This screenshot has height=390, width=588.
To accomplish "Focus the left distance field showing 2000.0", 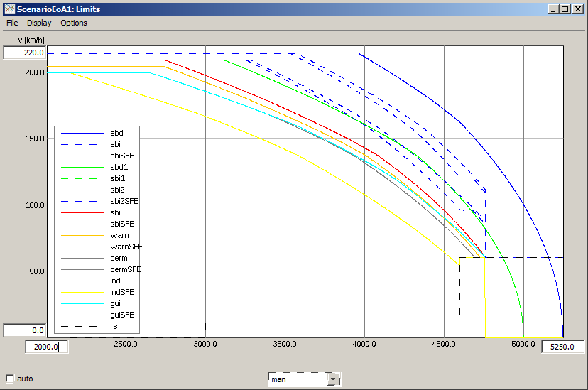I will (x=47, y=347).
